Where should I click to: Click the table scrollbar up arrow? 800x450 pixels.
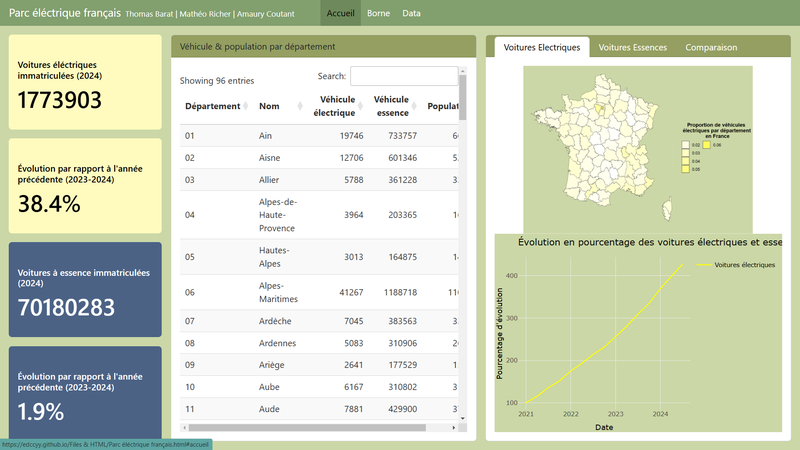click(462, 72)
